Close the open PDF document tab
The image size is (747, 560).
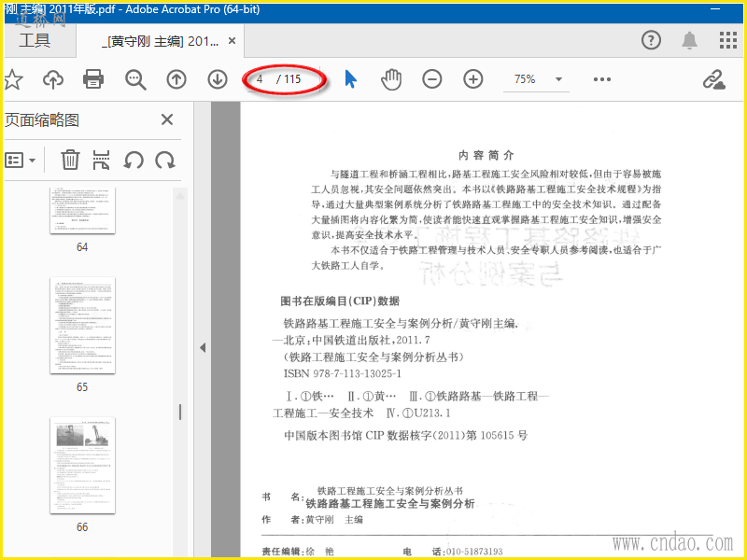pyautogui.click(x=232, y=41)
